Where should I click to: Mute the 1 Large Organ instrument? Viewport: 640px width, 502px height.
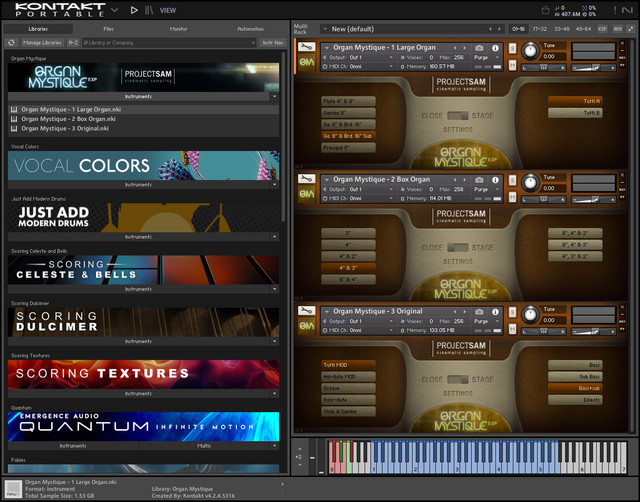pyautogui.click(x=512, y=65)
